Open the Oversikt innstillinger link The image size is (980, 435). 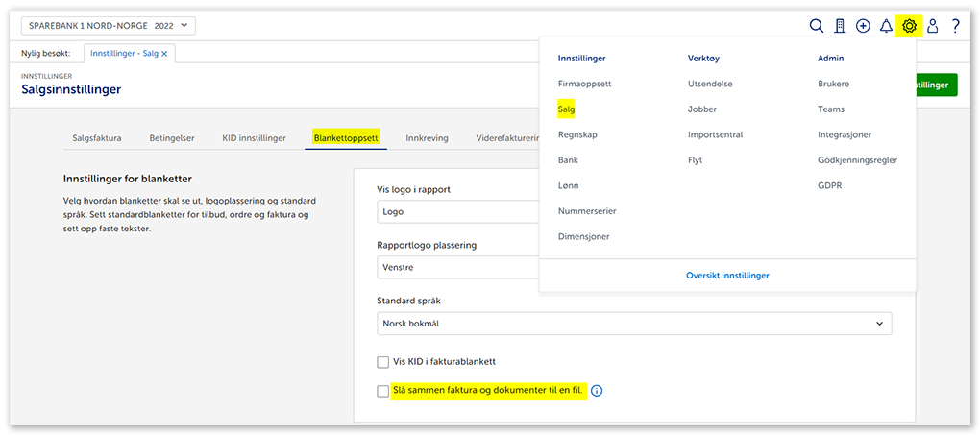pyautogui.click(x=727, y=276)
